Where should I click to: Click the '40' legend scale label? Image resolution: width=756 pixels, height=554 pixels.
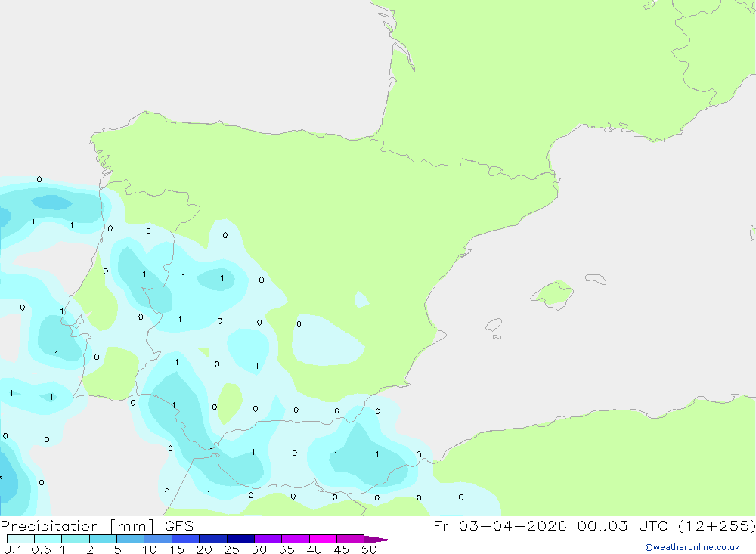[314, 549]
